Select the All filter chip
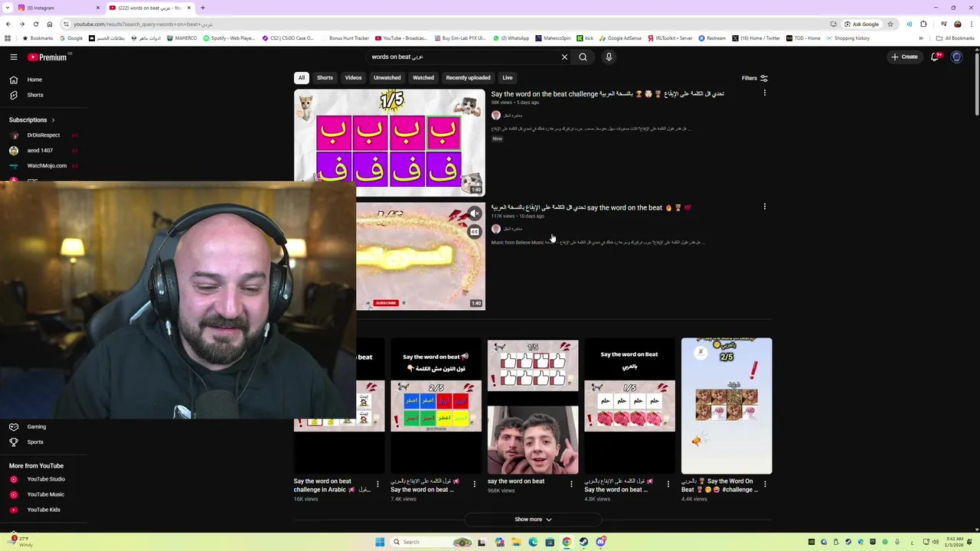The width and height of the screenshot is (980, 551). (302, 78)
